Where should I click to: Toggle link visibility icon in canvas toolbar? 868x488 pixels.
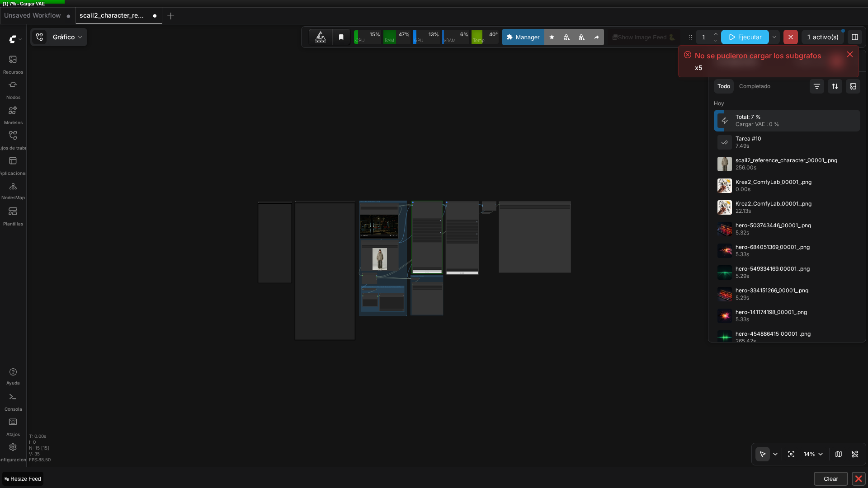tap(854, 454)
